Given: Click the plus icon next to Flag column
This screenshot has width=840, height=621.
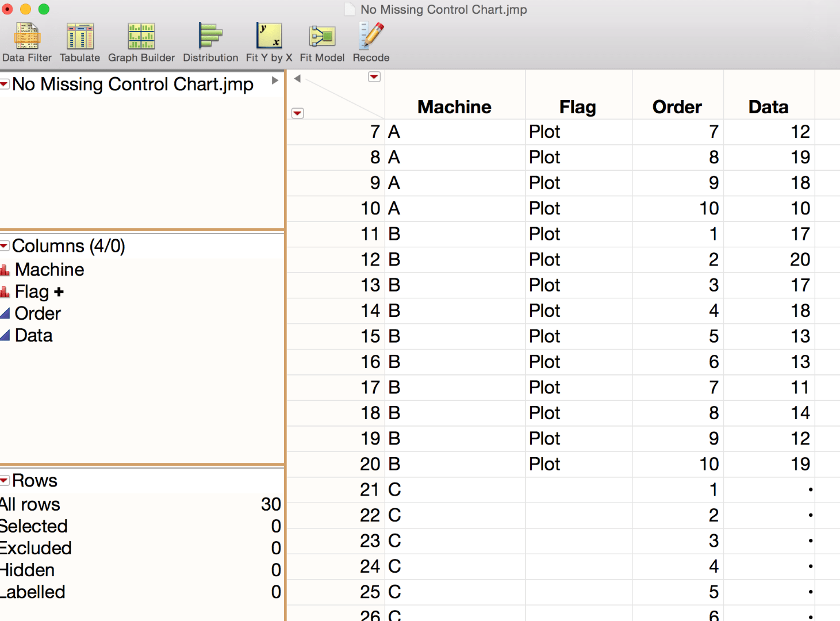Looking at the screenshot, I should 59,292.
